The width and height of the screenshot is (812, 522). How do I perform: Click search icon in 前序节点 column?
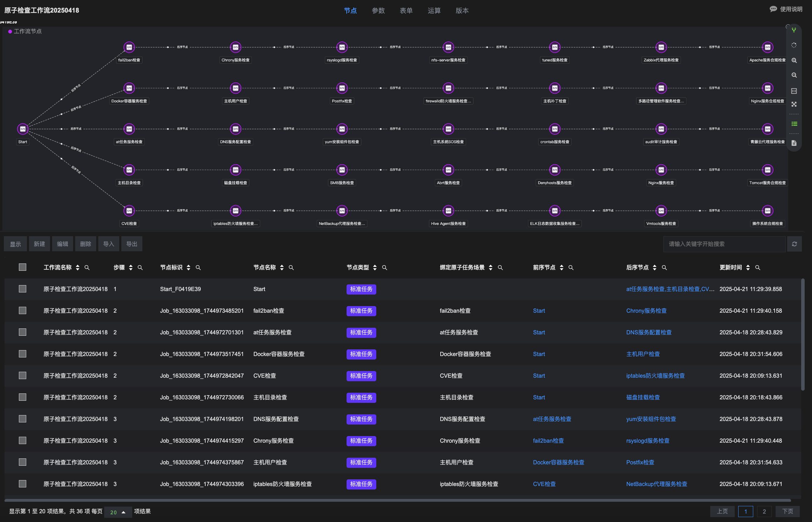[x=571, y=268]
